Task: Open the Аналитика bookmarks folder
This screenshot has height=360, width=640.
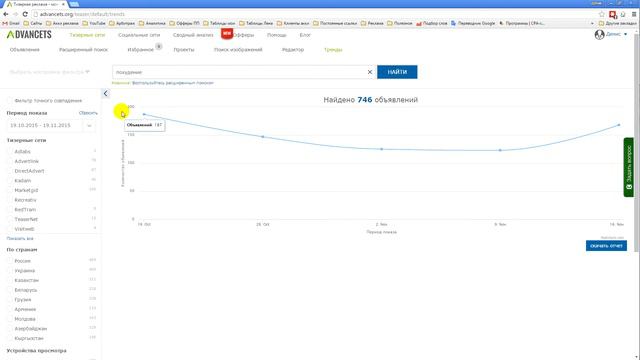Action: point(152,23)
